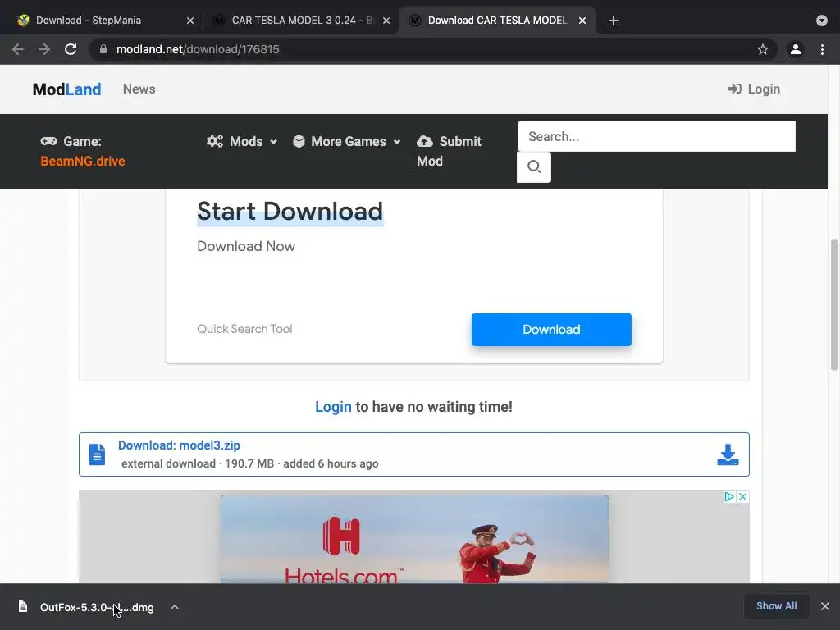This screenshot has height=630, width=840.
Task: Click the Start Download heading
Action: 290,211
